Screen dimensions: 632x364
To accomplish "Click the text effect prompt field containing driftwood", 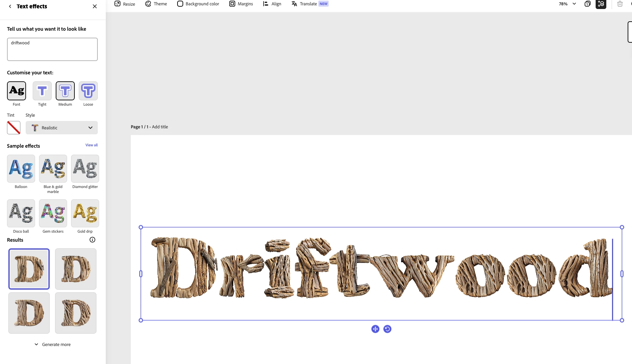I will (52, 49).
